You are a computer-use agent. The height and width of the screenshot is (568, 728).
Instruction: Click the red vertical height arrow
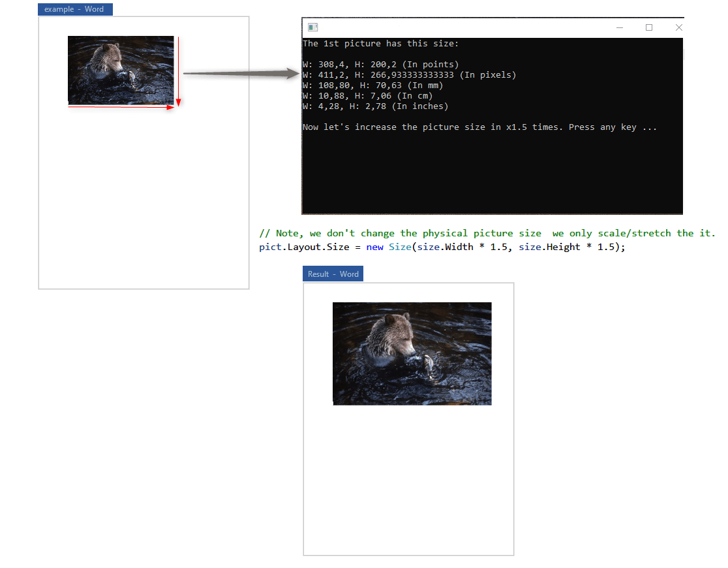(178, 71)
